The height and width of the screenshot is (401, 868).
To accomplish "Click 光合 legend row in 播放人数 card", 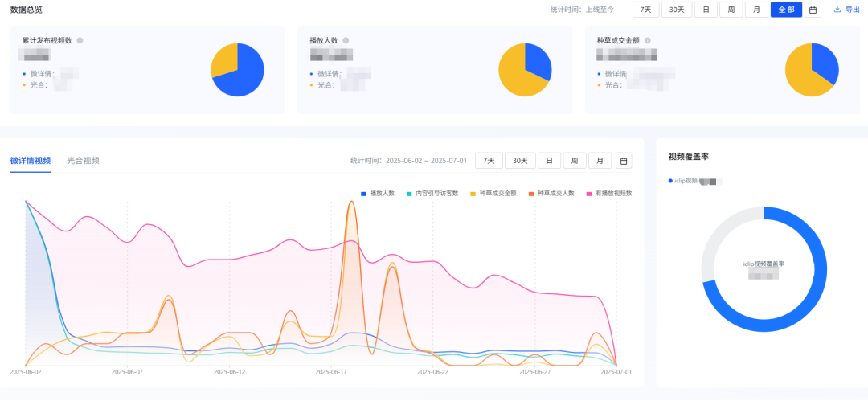I will point(337,84).
